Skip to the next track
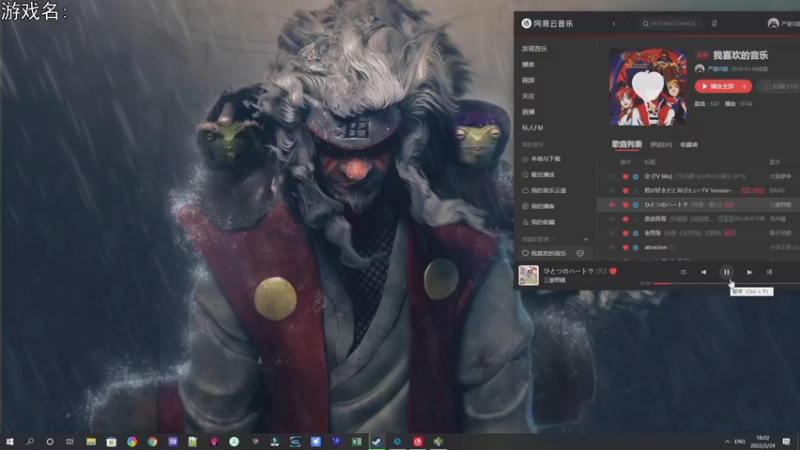This screenshot has height=450, width=800. point(749,272)
